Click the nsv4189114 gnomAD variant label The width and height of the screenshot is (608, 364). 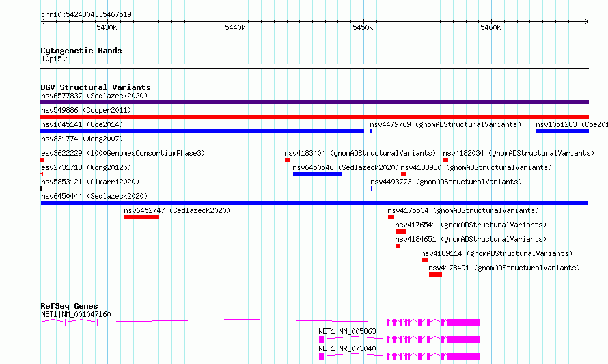tap(497, 253)
